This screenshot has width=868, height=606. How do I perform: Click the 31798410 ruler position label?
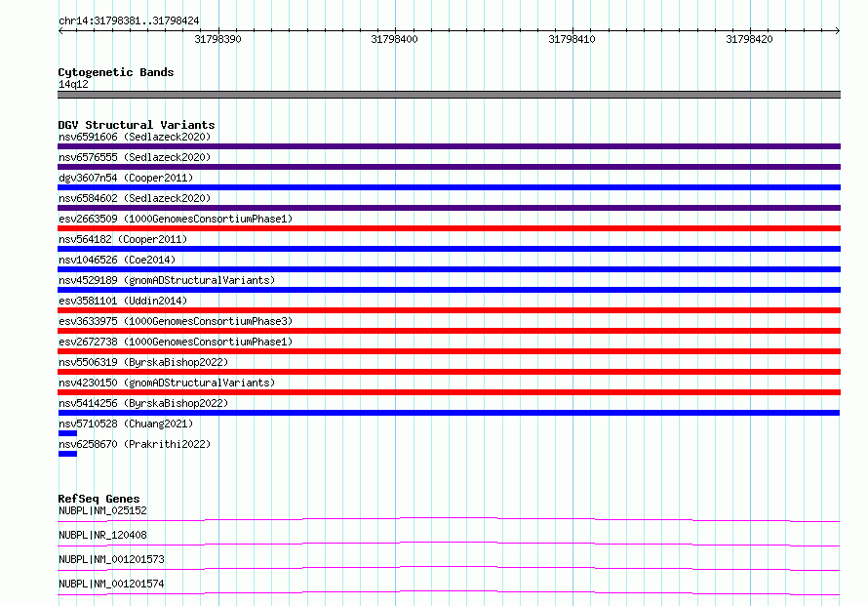point(572,39)
